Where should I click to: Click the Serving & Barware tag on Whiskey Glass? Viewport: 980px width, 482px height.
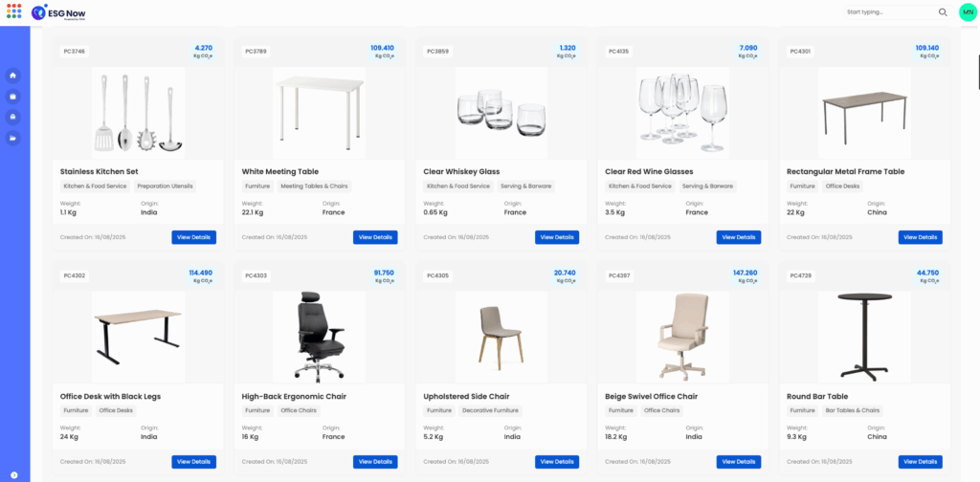[525, 186]
